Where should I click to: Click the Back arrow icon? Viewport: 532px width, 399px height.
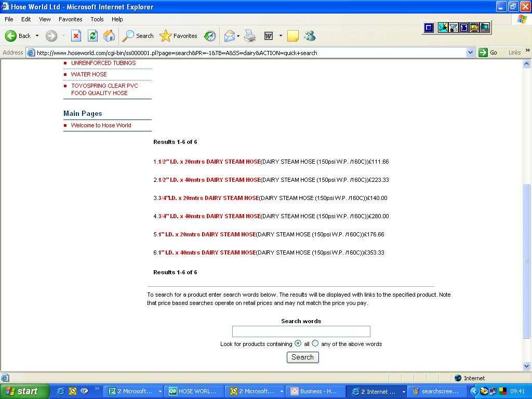11,36
